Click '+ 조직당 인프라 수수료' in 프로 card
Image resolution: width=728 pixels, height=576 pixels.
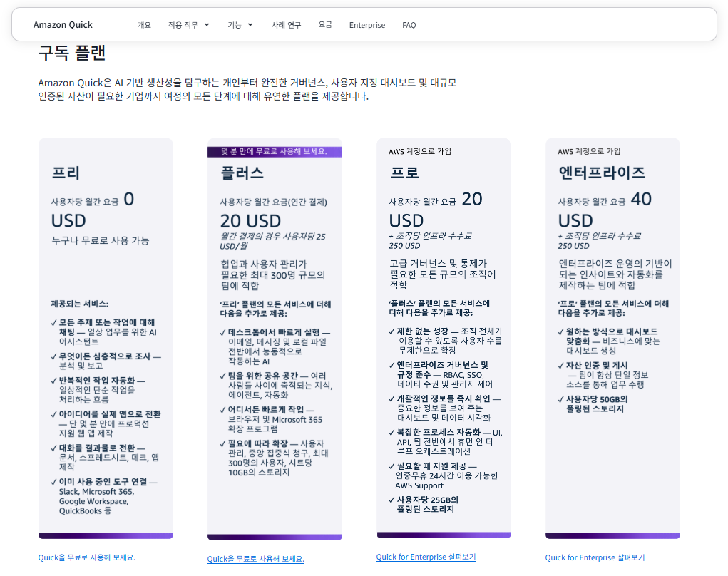(431, 236)
